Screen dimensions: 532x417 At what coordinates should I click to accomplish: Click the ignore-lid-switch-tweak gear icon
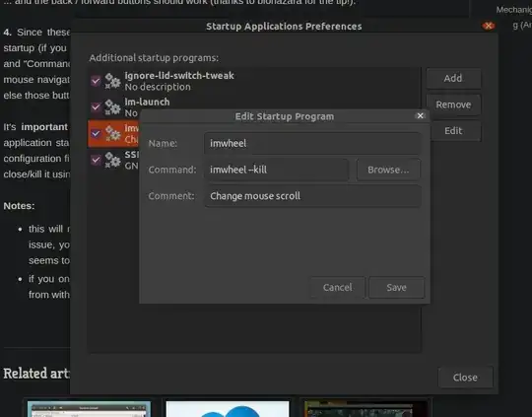(x=112, y=81)
